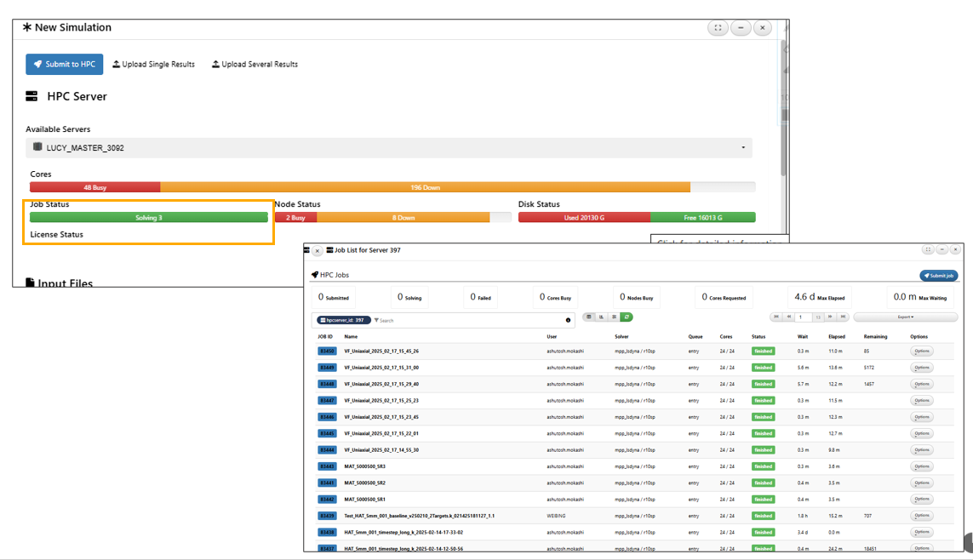Switch job list to chart view
Image resolution: width=973 pixels, height=560 pixels.
601,317
